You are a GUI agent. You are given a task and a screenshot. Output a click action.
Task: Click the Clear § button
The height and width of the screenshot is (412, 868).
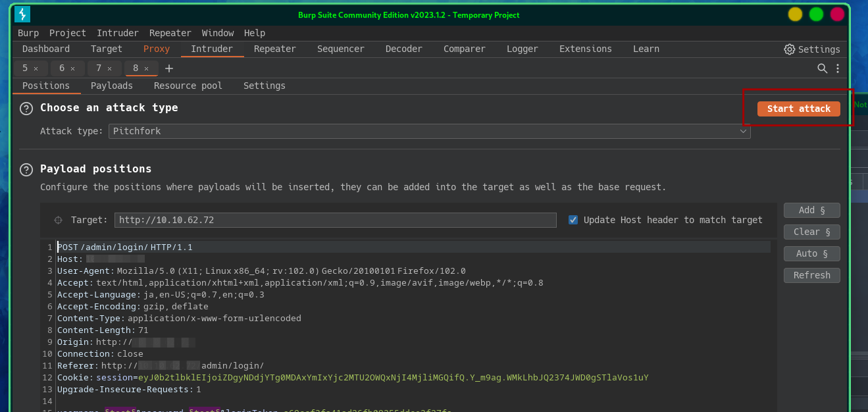[812, 232]
